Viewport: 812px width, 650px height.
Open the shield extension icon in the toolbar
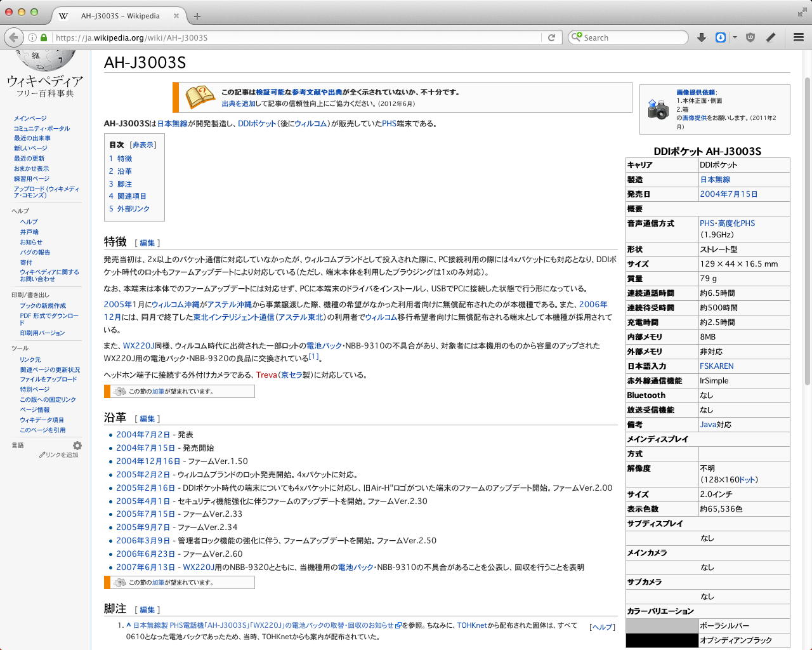pos(750,37)
